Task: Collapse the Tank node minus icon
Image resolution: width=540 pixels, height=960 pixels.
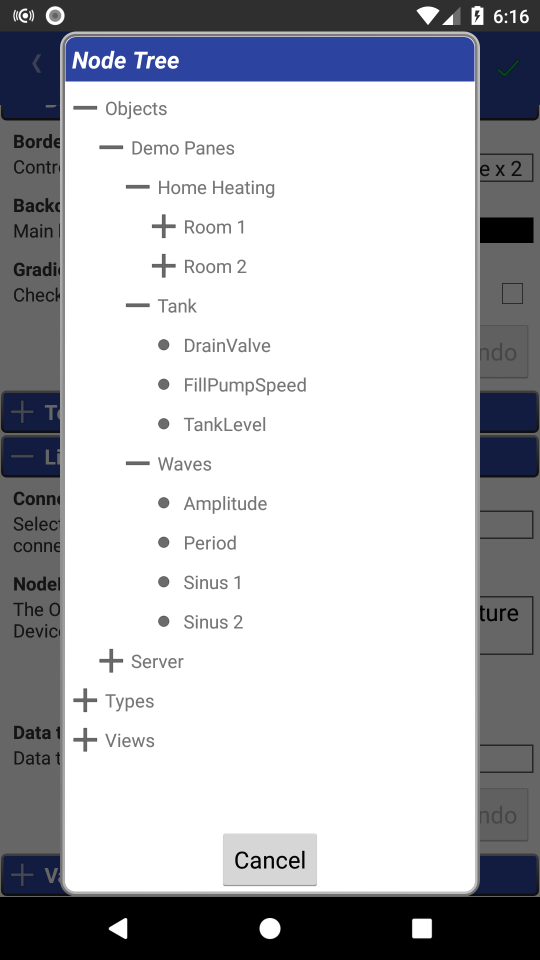Action: [x=138, y=306]
